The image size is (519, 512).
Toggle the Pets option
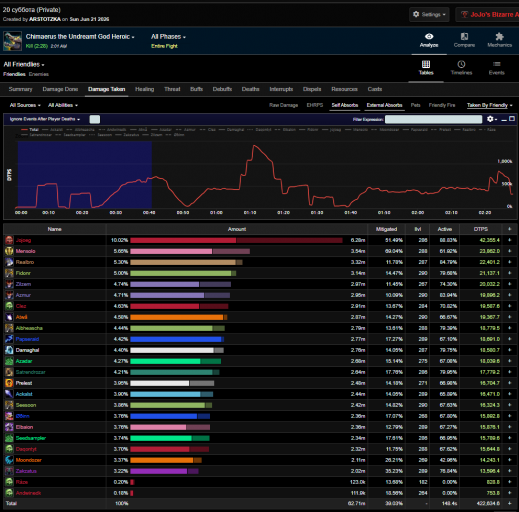415,105
